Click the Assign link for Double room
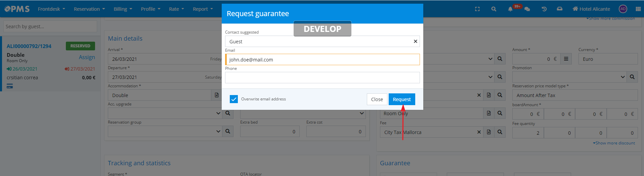This screenshot has height=176, width=644. 87,57
